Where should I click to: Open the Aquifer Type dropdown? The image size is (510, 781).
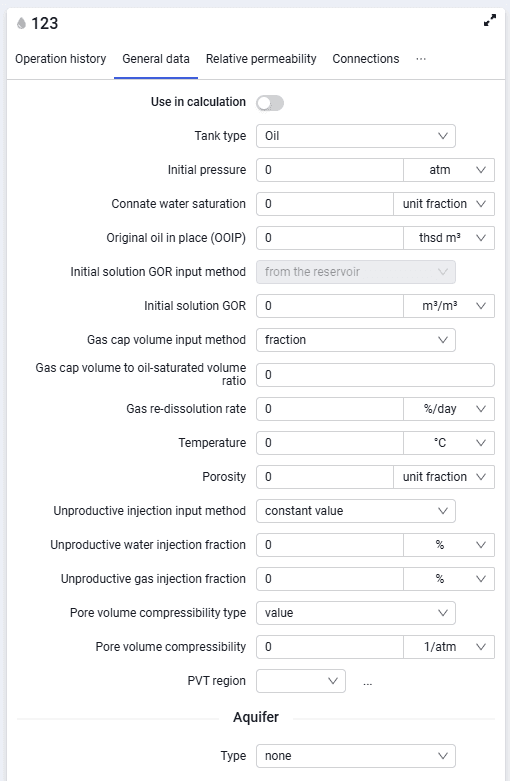[356, 756]
